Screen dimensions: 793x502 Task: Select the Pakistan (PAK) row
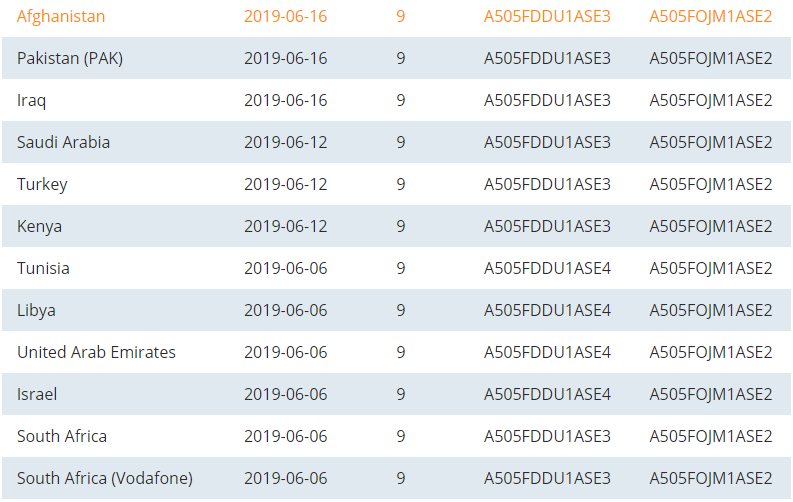[396, 58]
